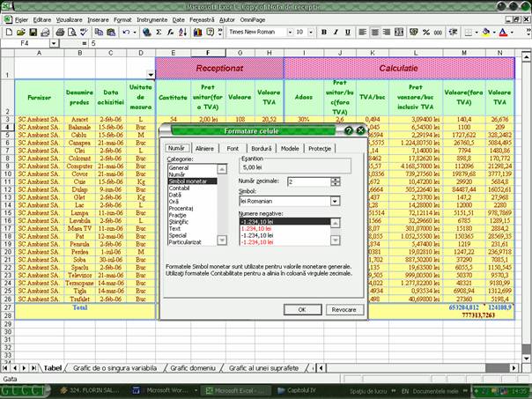The height and width of the screenshot is (399, 532).
Task: Open the font color dropdown arrow
Action: pos(512,33)
